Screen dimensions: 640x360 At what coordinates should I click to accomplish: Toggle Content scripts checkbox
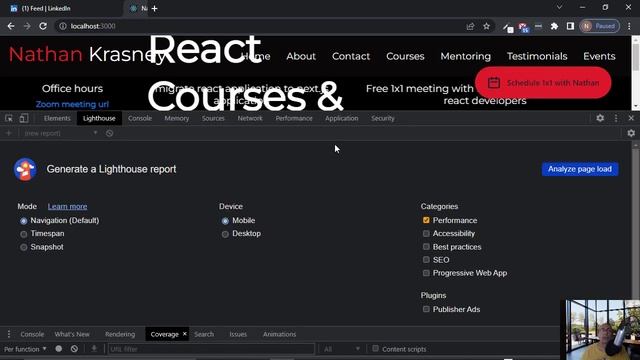376,348
